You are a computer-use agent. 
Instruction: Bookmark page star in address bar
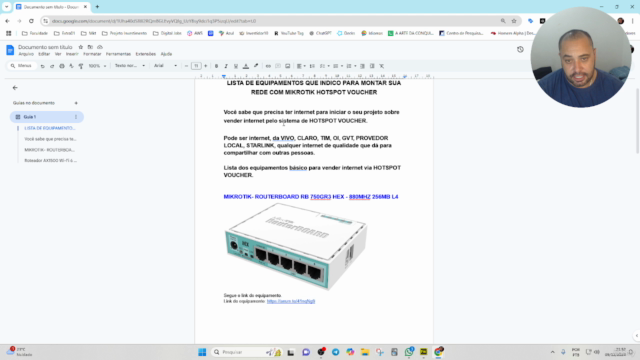(x=514, y=21)
